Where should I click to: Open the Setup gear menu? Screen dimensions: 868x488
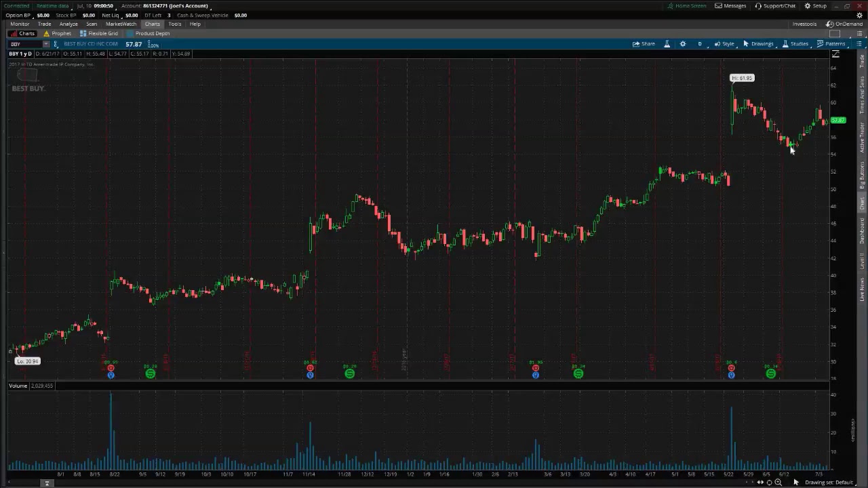(816, 5)
